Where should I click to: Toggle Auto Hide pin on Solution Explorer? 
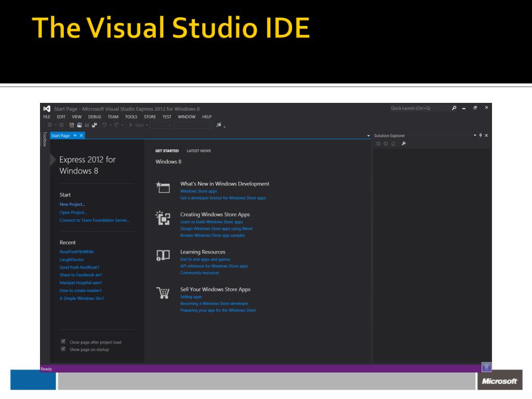(x=481, y=136)
